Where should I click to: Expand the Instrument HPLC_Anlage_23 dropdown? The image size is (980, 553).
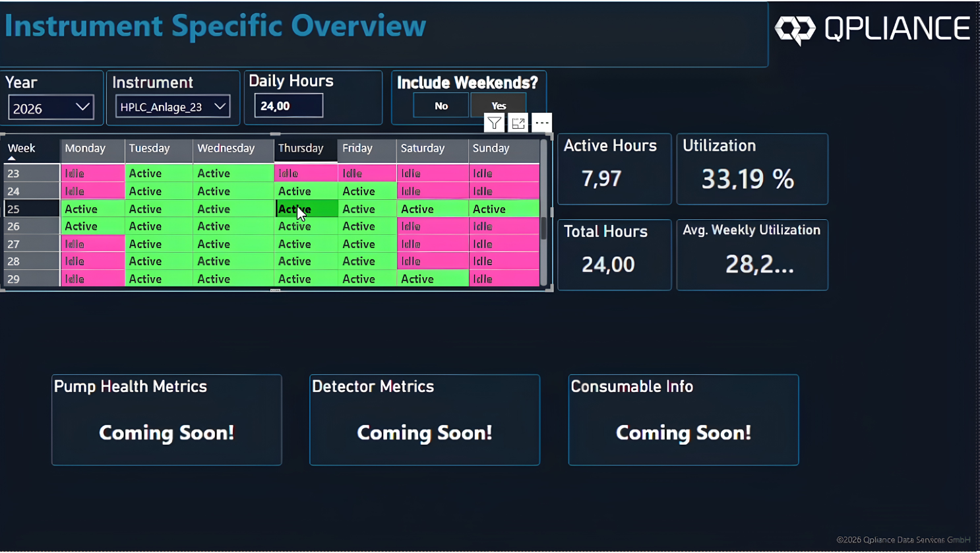click(173, 106)
